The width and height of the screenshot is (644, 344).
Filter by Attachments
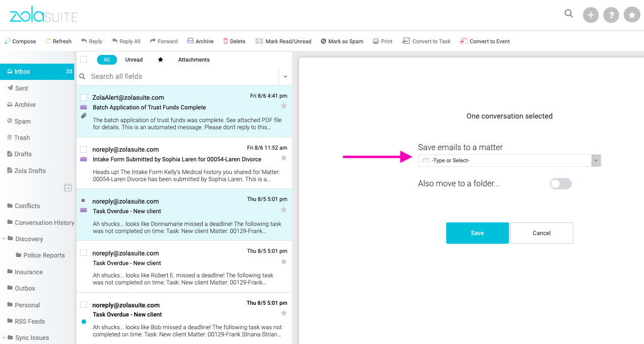pos(194,60)
